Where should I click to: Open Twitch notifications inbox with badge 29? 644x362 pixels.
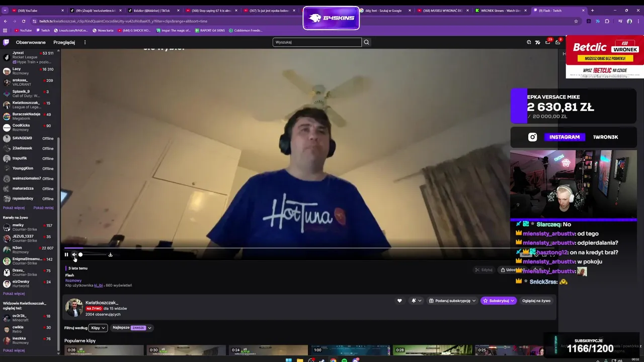pyautogui.click(x=548, y=42)
